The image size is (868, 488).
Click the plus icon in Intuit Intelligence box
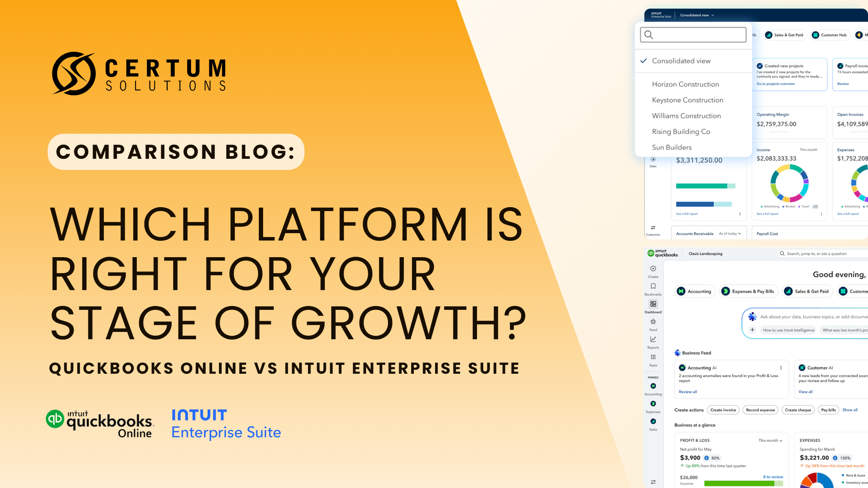[x=752, y=330]
